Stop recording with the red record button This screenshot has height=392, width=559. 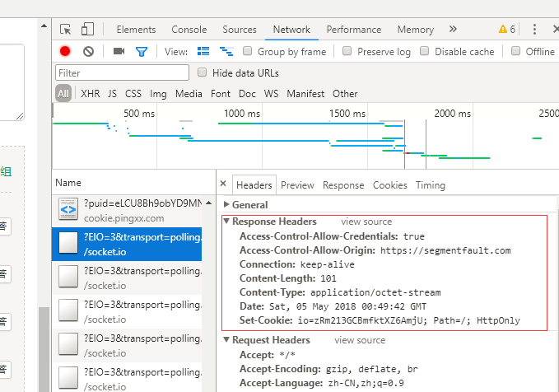tap(65, 51)
